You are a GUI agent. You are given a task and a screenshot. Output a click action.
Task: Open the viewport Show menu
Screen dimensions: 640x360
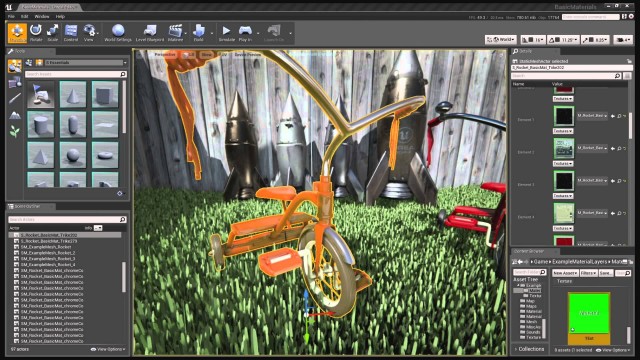(207, 55)
